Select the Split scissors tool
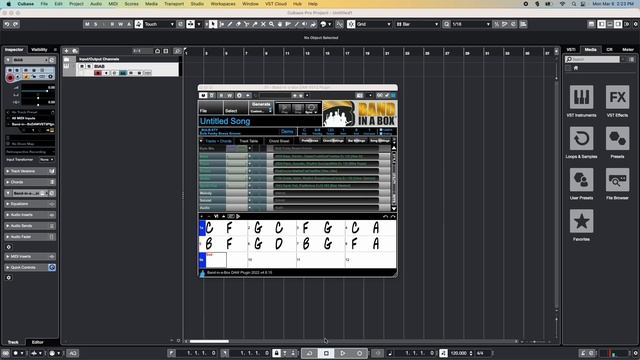 click(x=247, y=24)
